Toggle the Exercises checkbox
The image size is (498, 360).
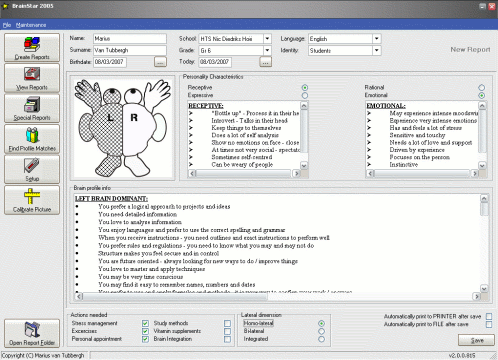coord(145,331)
